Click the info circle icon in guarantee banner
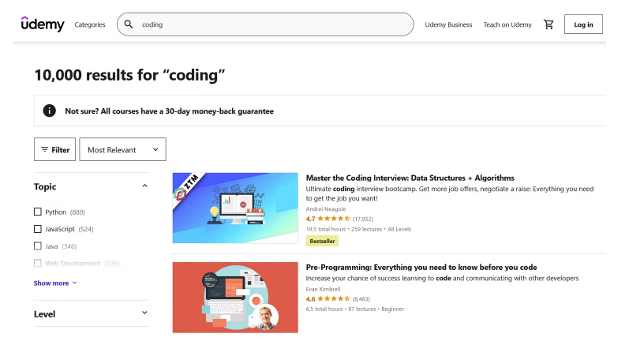This screenshot has height=345, width=644. click(x=49, y=111)
